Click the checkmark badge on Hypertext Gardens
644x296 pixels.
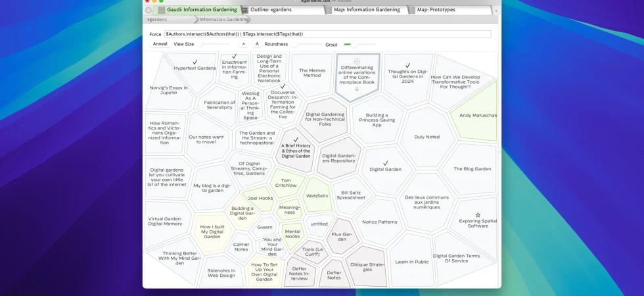coord(195,62)
